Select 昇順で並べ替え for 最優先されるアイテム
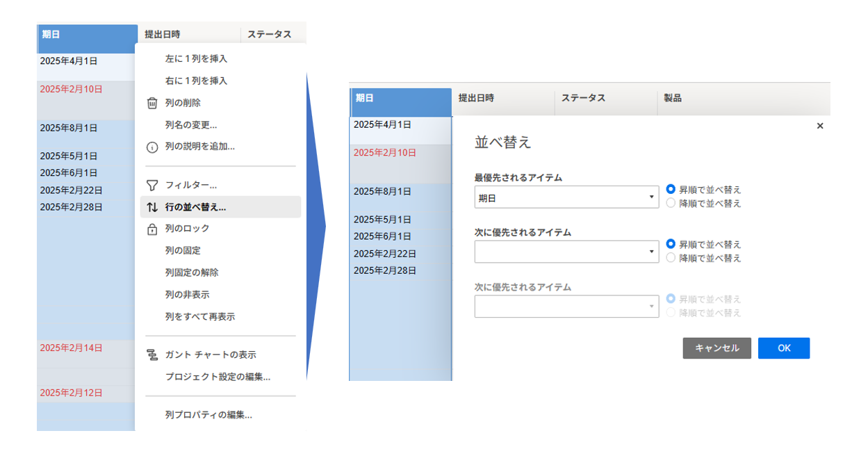868x456 pixels. coord(671,189)
